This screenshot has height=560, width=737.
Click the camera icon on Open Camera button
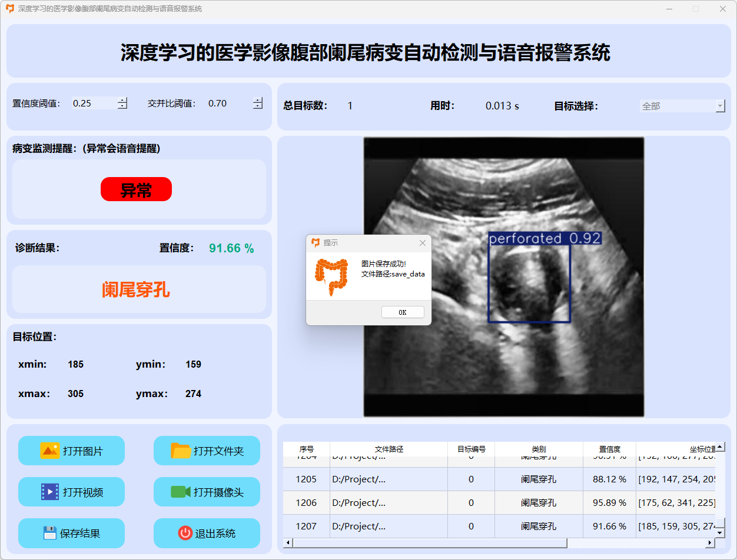(181, 492)
